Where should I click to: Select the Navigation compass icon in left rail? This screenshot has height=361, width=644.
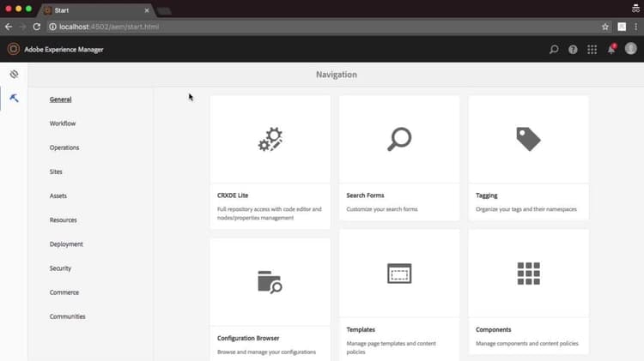14,75
